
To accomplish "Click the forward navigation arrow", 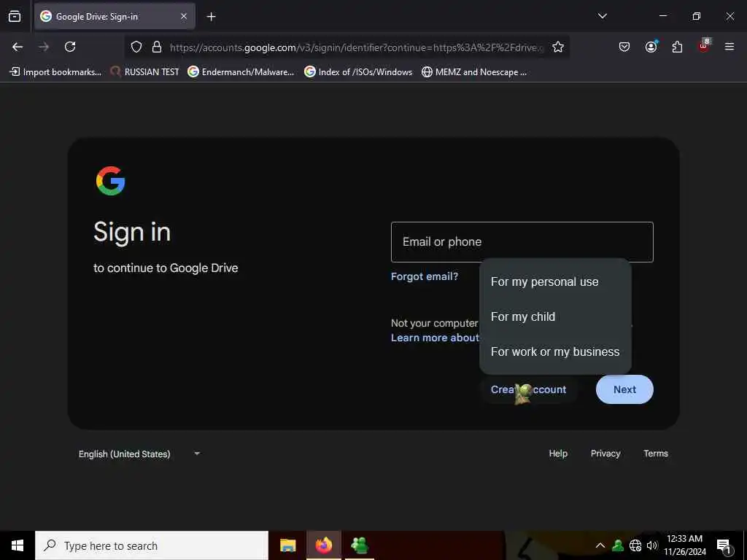I will point(44,47).
